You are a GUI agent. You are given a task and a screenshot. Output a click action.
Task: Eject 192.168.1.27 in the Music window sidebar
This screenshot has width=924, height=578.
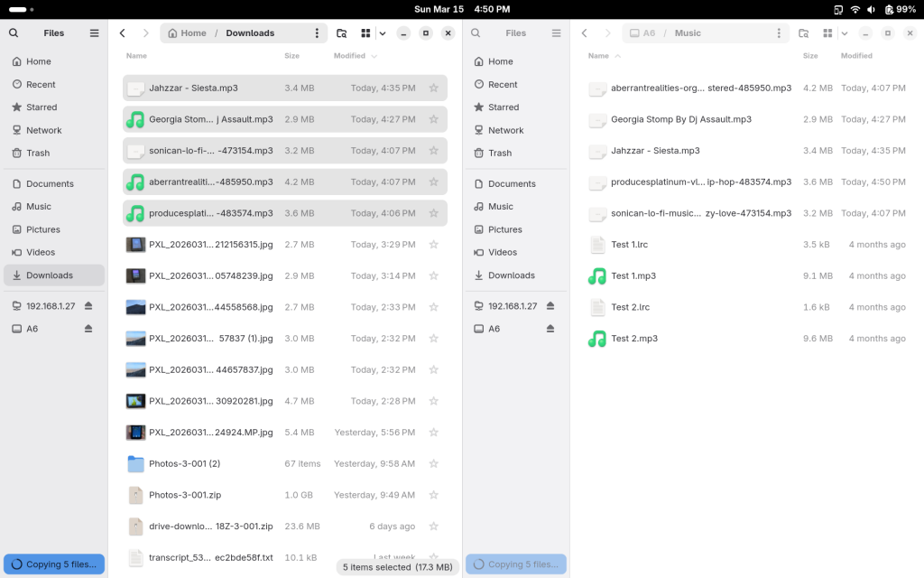(550, 306)
